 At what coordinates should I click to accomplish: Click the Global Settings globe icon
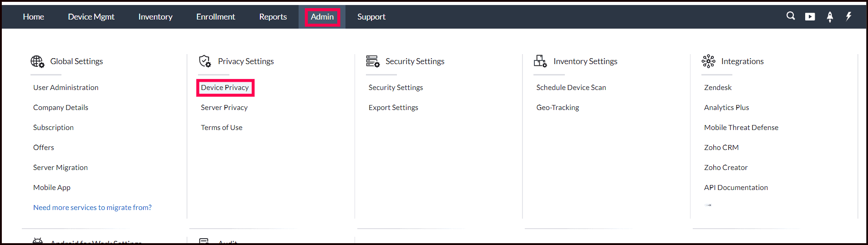pyautogui.click(x=37, y=61)
